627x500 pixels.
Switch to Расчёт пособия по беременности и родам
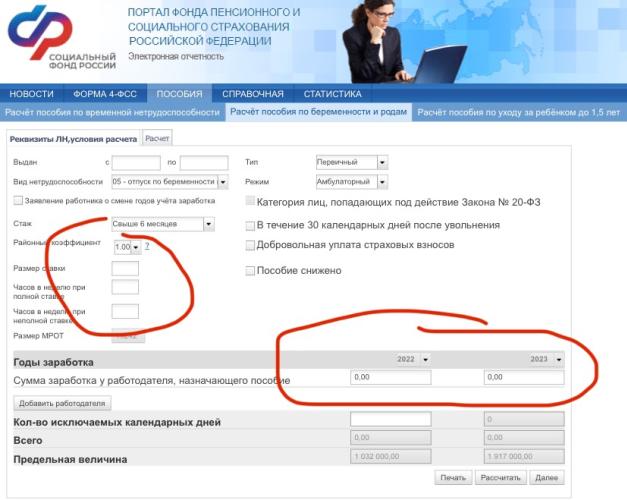[318, 112]
